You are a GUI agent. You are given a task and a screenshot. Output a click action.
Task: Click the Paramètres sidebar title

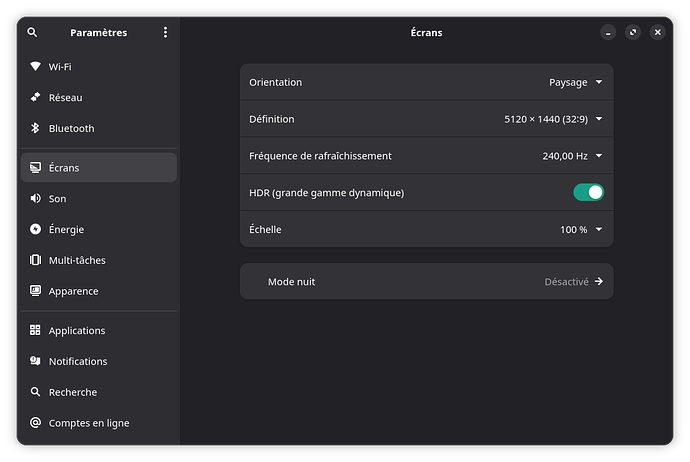coord(99,33)
